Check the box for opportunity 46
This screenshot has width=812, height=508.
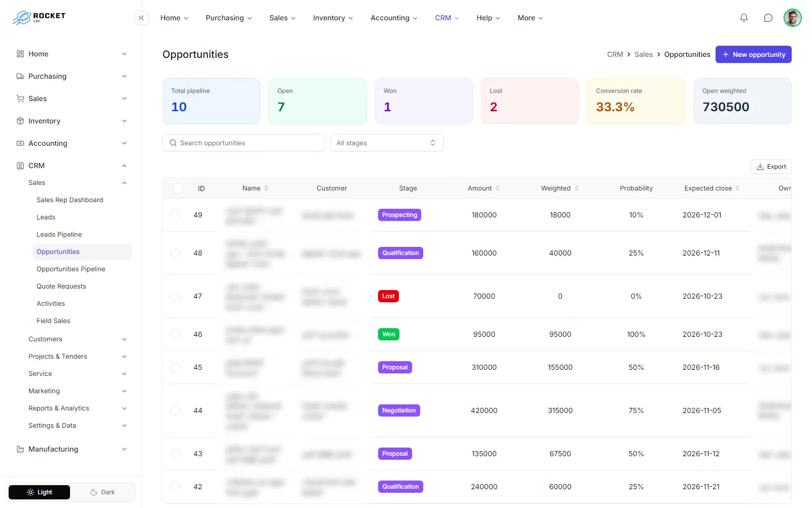tap(176, 335)
